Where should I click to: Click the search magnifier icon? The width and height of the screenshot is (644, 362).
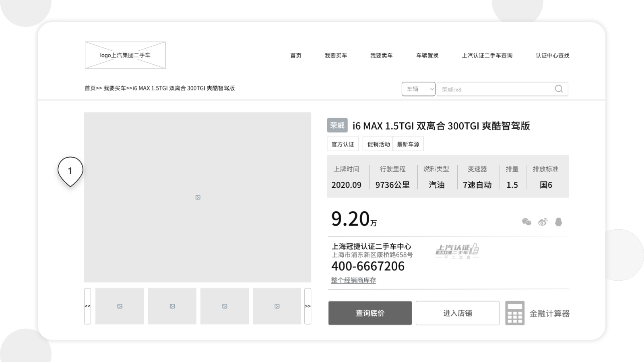tap(559, 89)
